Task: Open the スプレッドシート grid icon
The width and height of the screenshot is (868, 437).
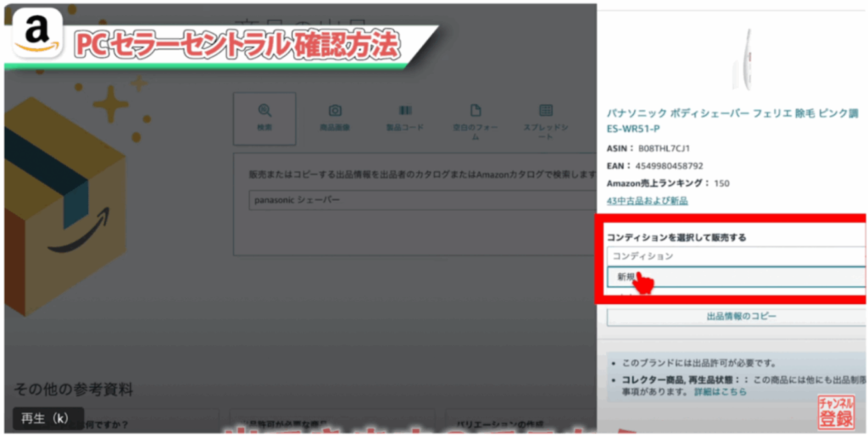Action: (546, 111)
